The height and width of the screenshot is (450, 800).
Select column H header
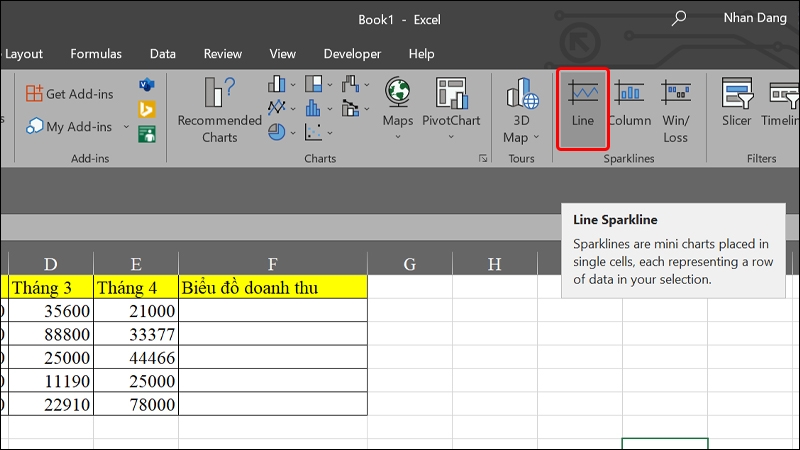click(x=494, y=264)
